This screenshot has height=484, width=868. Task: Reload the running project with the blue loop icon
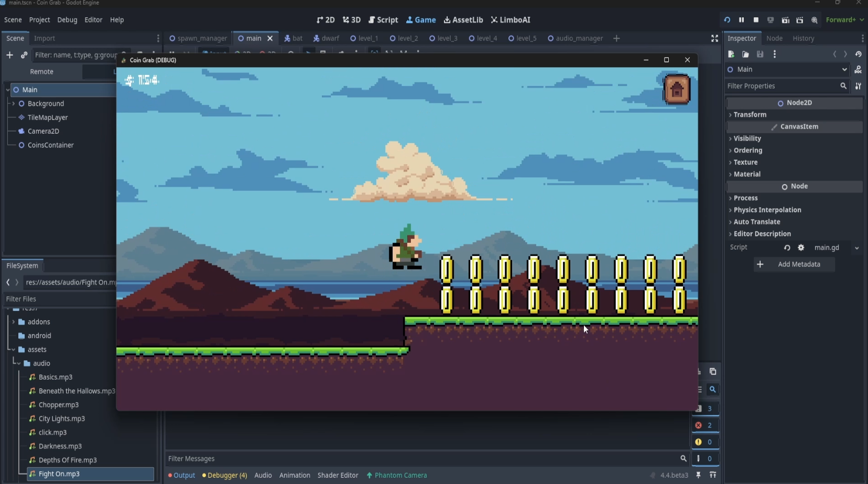click(x=727, y=20)
